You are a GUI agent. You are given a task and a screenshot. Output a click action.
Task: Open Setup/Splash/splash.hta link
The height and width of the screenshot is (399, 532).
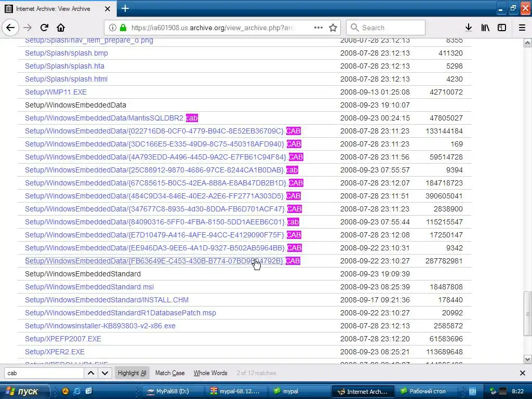pyautogui.click(x=64, y=66)
